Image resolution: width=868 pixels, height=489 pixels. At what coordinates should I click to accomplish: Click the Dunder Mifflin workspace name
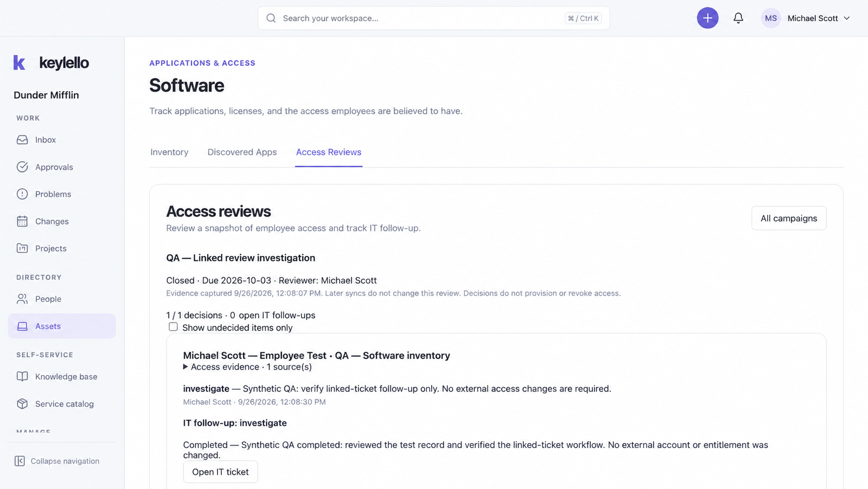(x=46, y=95)
